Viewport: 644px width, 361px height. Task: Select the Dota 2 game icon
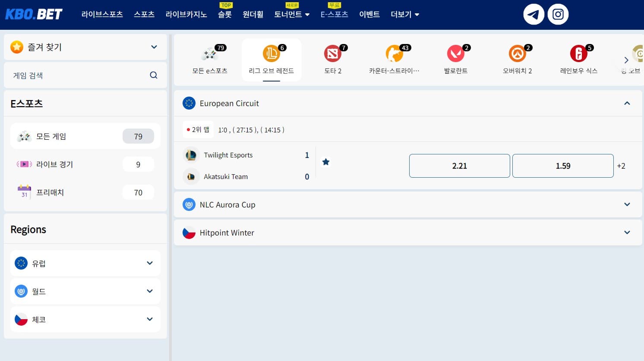[332, 54]
